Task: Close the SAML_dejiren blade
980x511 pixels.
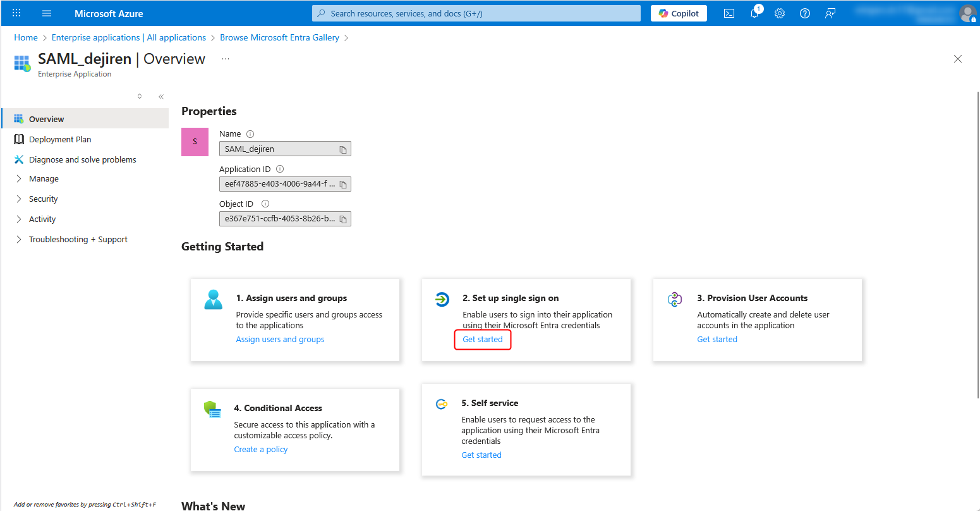Action: (x=958, y=59)
